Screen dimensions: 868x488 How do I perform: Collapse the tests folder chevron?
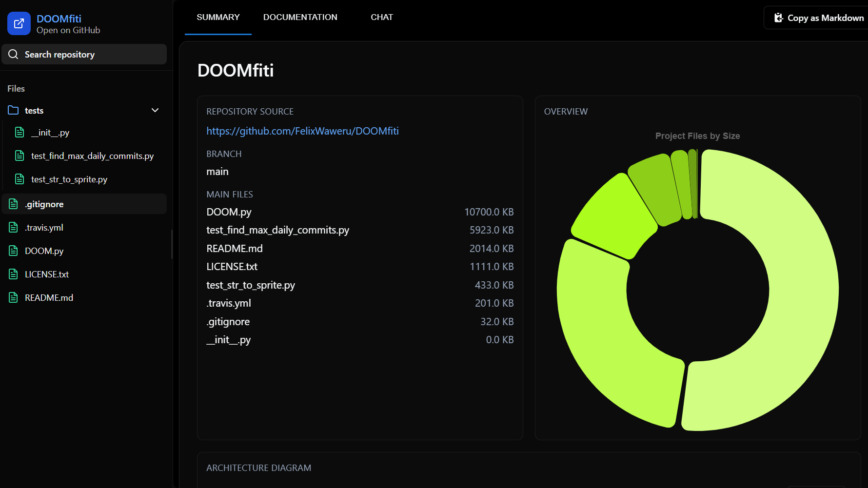[155, 110]
